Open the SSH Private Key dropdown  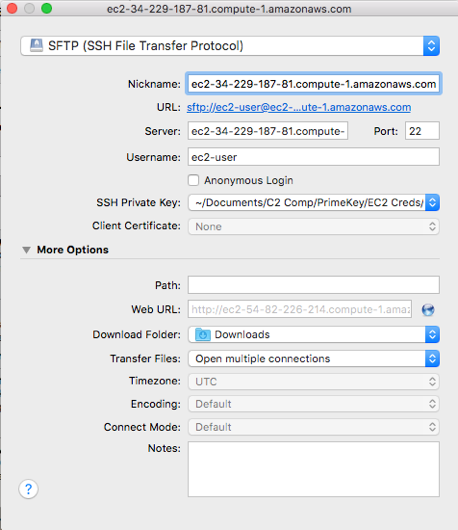pyautogui.click(x=314, y=202)
